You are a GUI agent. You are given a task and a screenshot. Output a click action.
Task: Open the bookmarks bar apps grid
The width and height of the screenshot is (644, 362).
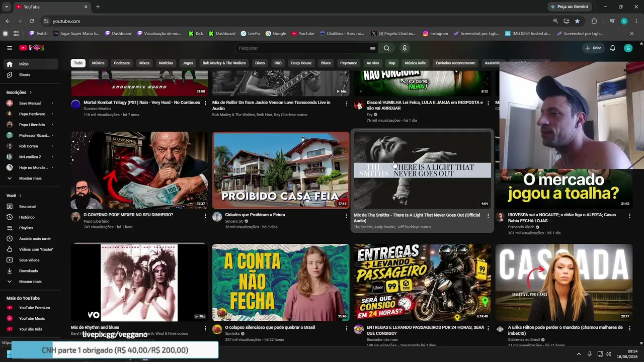coord(16,34)
